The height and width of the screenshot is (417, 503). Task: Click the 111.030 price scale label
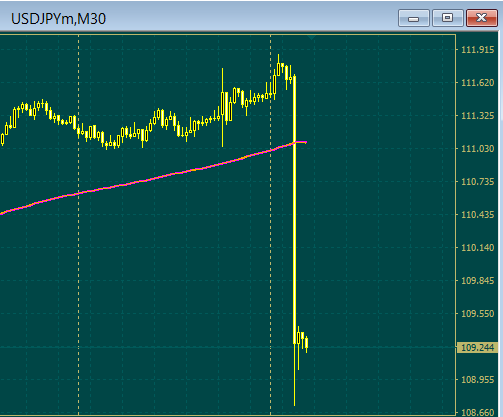pos(477,149)
